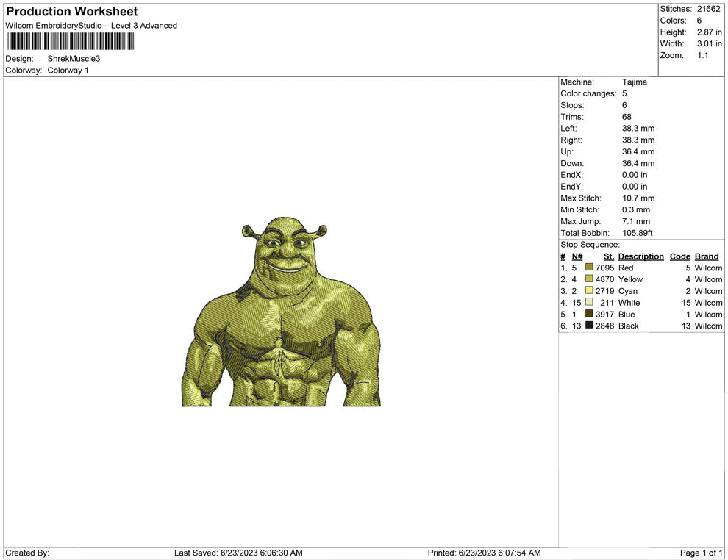
Task: Click the Width value 3.01 in
Action: point(710,43)
